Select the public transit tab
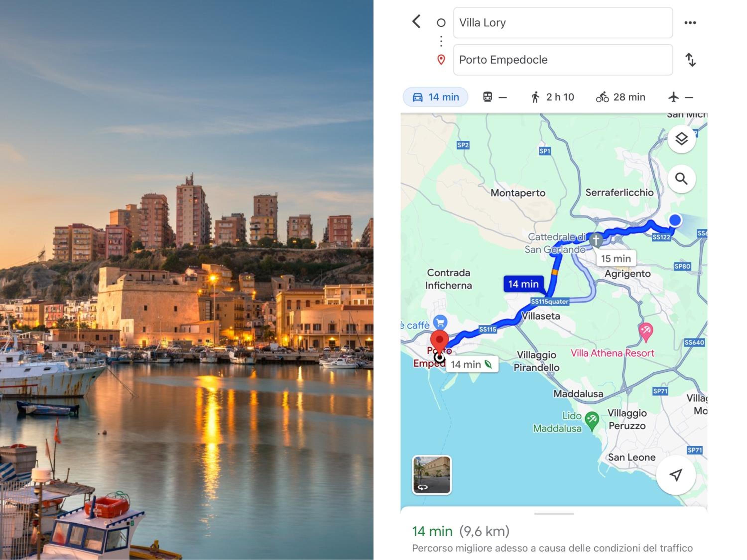This screenshot has height=560, width=747. (x=495, y=97)
